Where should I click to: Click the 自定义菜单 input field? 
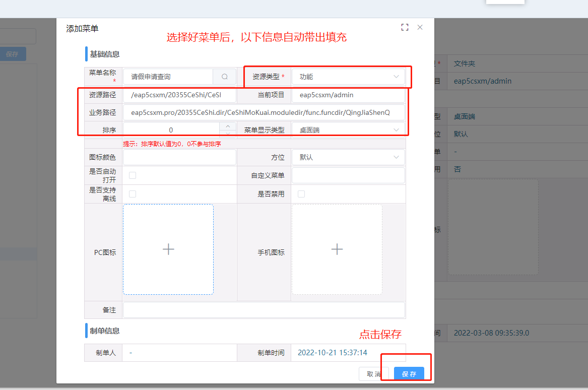[x=348, y=175]
